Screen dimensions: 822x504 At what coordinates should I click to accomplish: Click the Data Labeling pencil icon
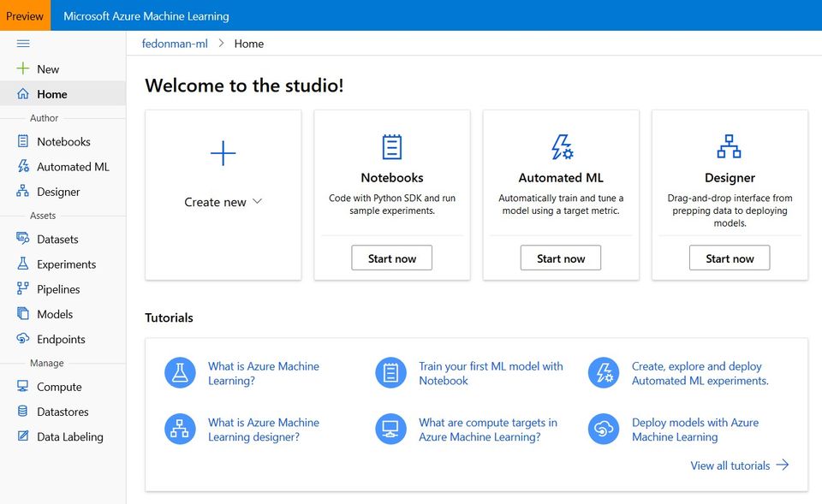click(23, 436)
